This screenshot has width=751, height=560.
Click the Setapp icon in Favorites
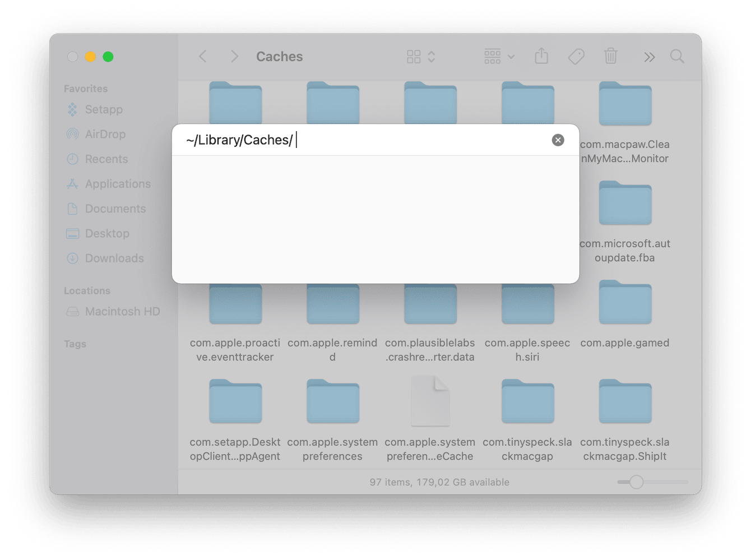point(73,109)
